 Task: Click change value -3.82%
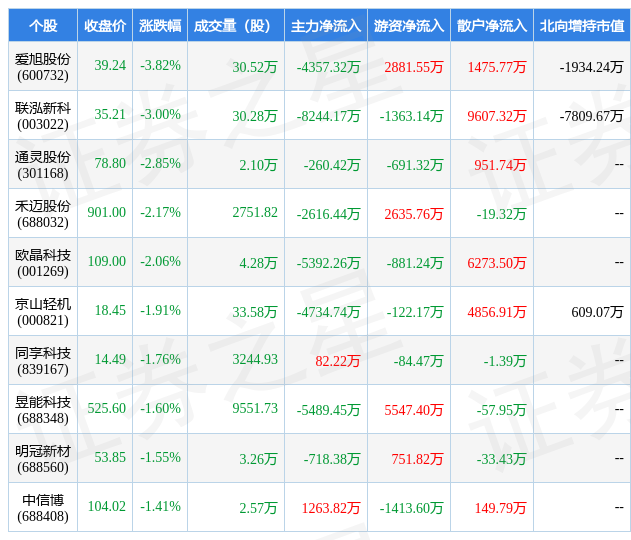pos(161,65)
